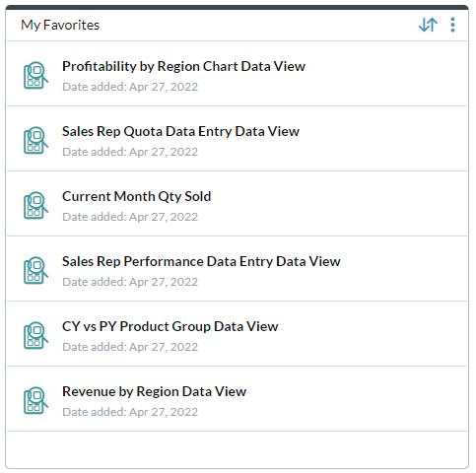This screenshot has height=473, width=476.
Task: Click the Sales Rep Quota data view icon
Action: pos(35,141)
